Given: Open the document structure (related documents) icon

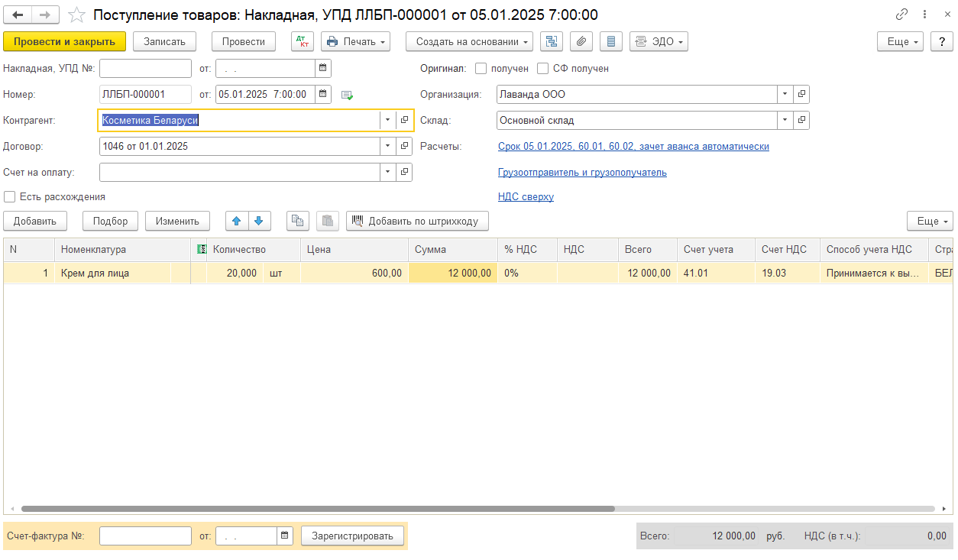Looking at the screenshot, I should [551, 41].
